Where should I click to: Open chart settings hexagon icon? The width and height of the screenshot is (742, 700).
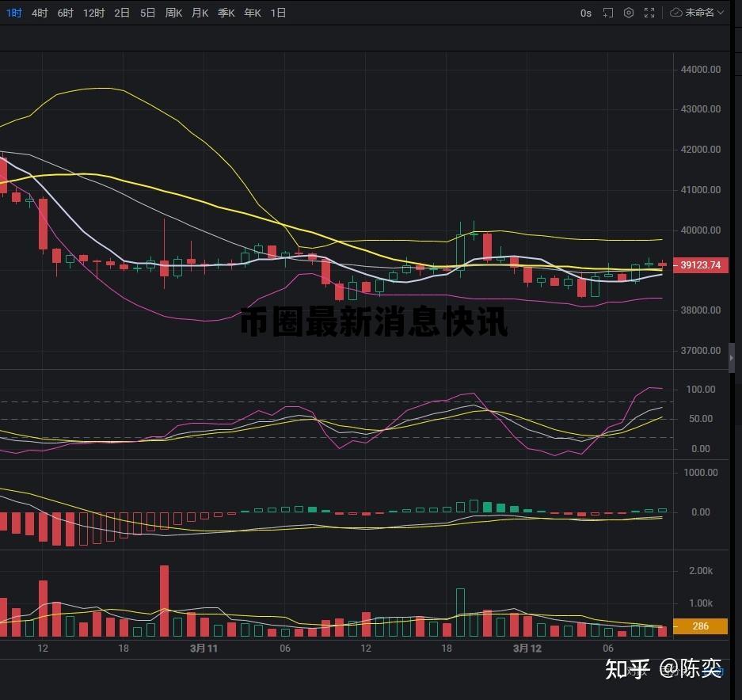(x=629, y=13)
